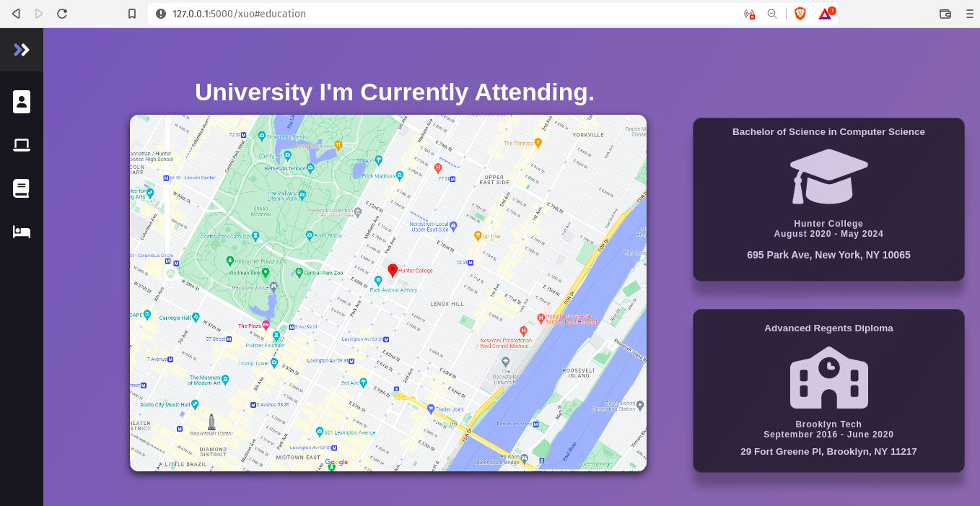
Task: Open the laptop icon section in sidebar
Action: tap(22, 145)
